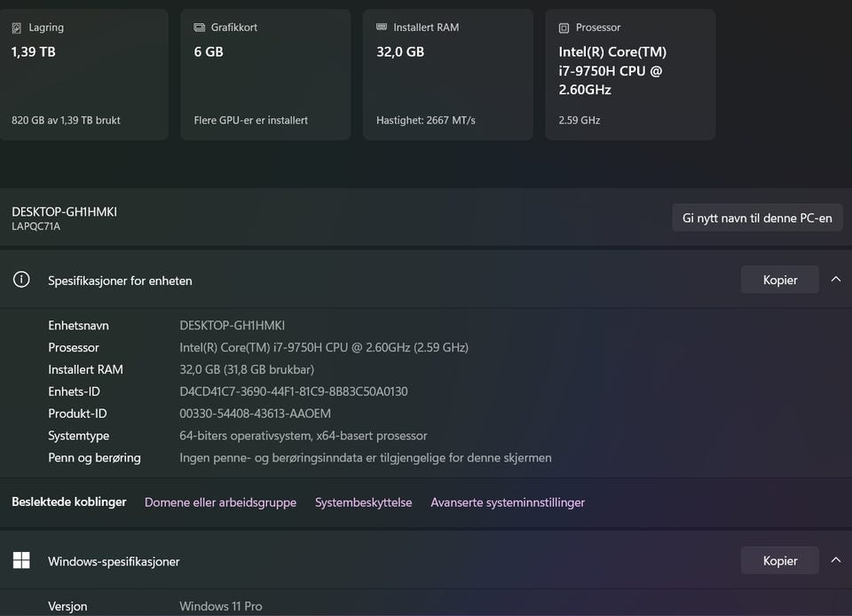Click the Versjon label
852x616 pixels.
point(67,607)
